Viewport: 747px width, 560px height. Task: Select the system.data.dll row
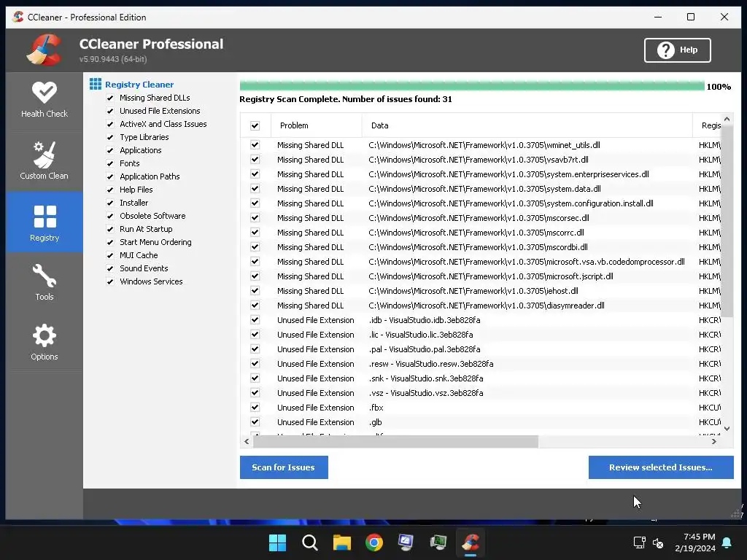click(x=480, y=189)
